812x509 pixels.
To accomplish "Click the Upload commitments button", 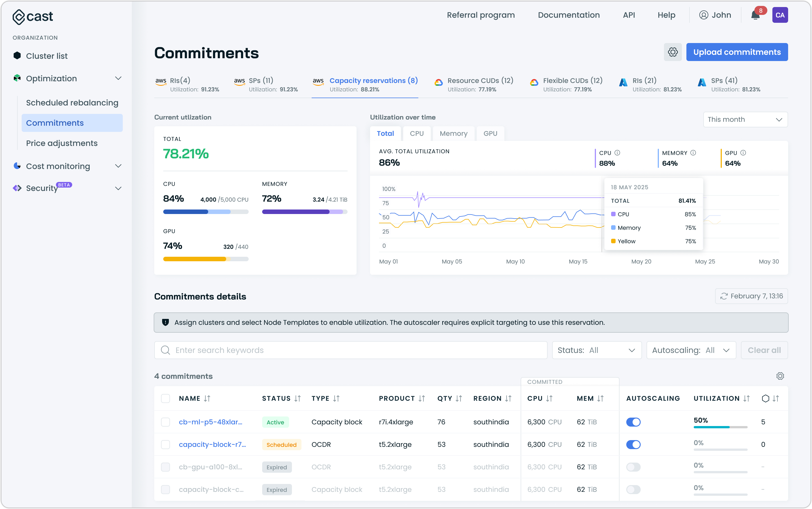I will pyautogui.click(x=737, y=52).
